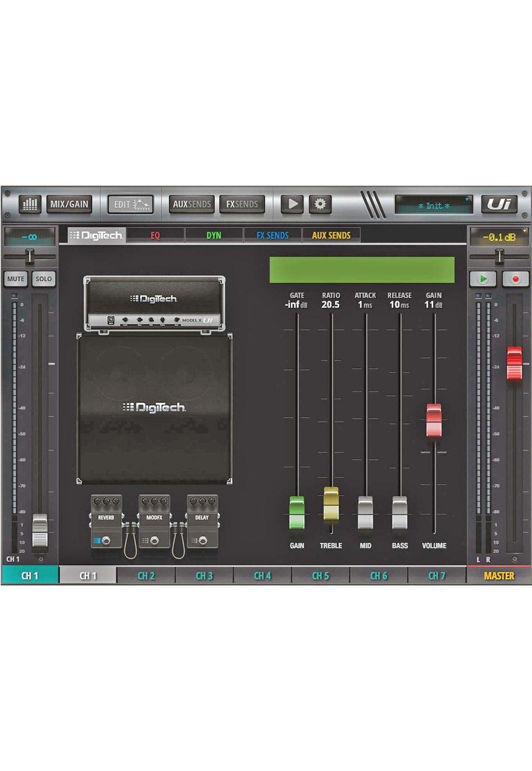Select the CH 5 channel tab
Image resolution: width=532 pixels, height=771 pixels.
320,575
